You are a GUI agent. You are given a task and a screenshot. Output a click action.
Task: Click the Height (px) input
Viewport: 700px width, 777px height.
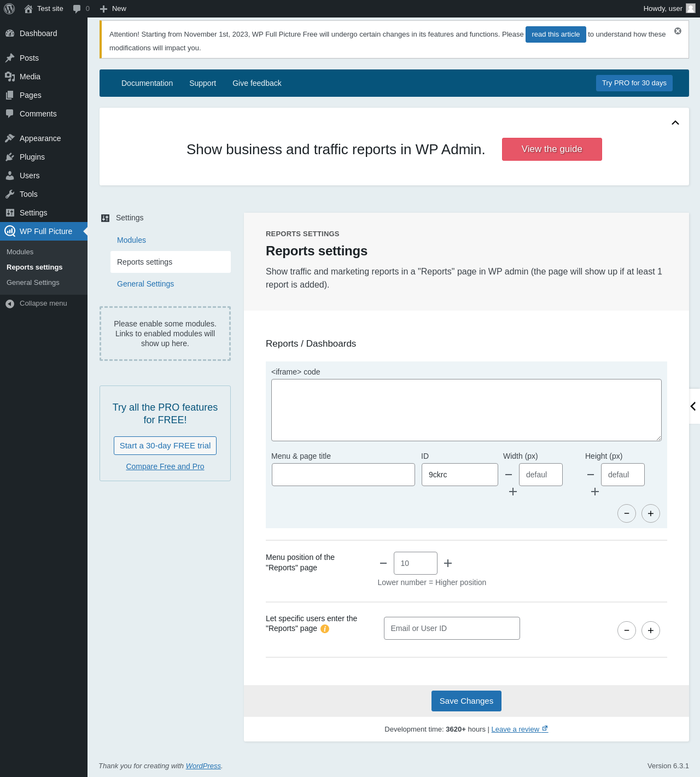click(623, 475)
